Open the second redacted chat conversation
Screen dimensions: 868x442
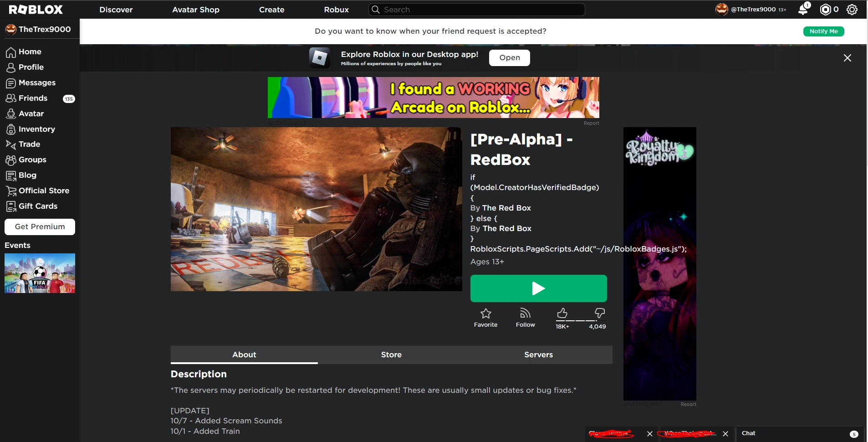point(687,434)
